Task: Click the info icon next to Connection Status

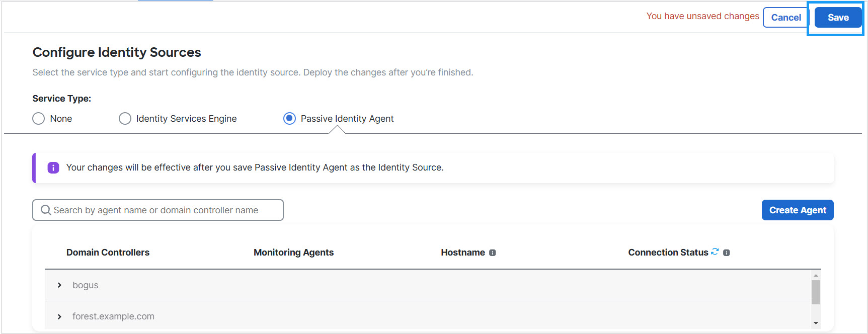Action: coord(726,253)
